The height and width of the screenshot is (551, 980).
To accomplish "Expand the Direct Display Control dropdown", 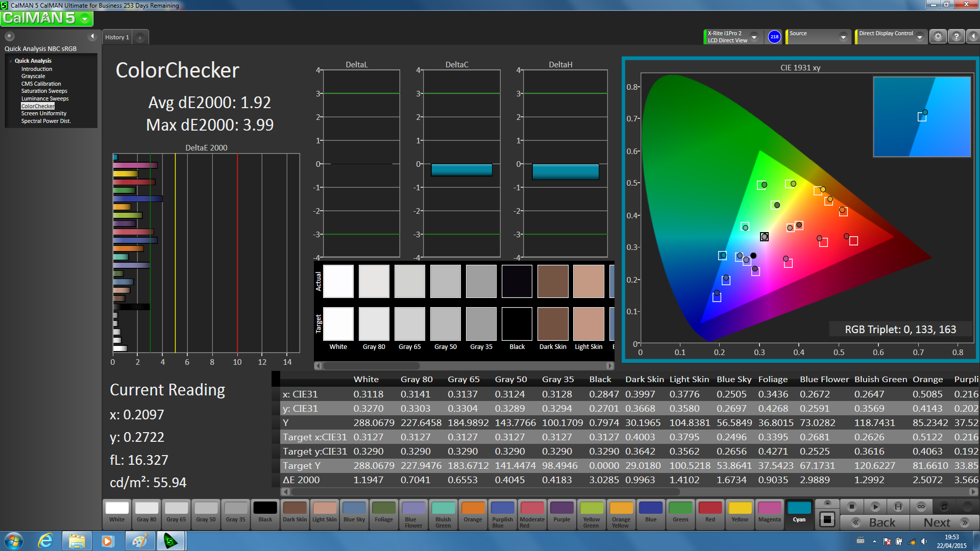I will (920, 37).
